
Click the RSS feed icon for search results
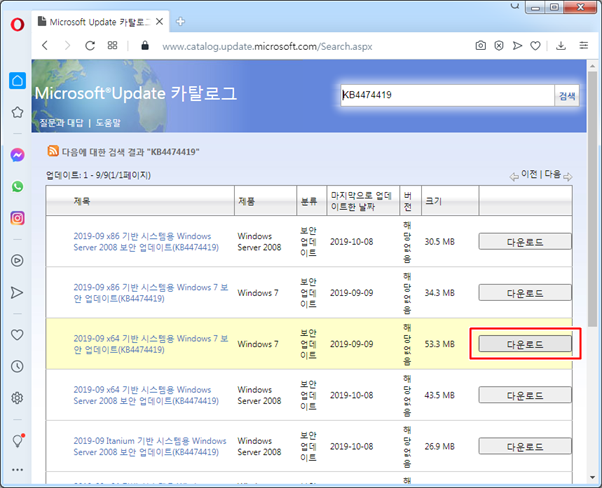[x=53, y=151]
